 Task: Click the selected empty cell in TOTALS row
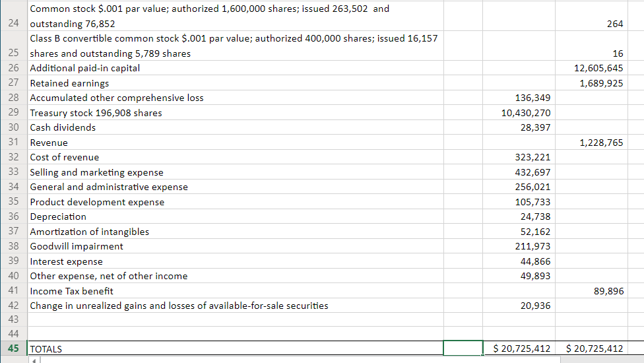click(x=463, y=348)
